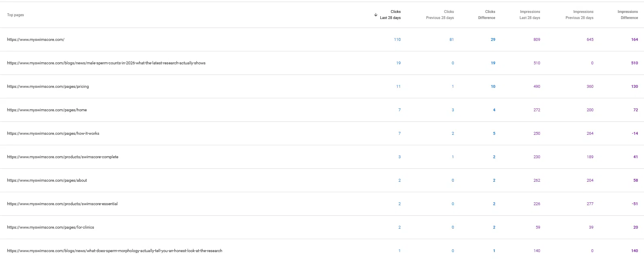This screenshot has width=644, height=261.
Task: Click the 226 impressions value for swimscore-essential
Action: [x=537, y=204]
